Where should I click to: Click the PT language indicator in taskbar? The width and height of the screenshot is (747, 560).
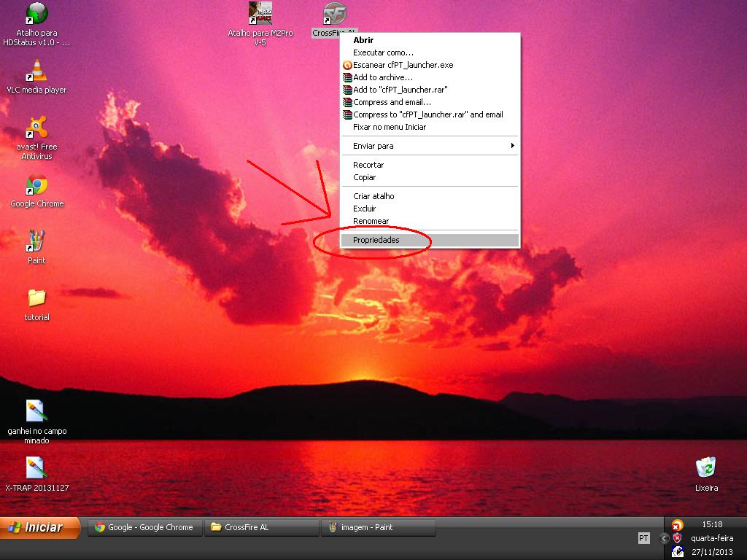[643, 538]
